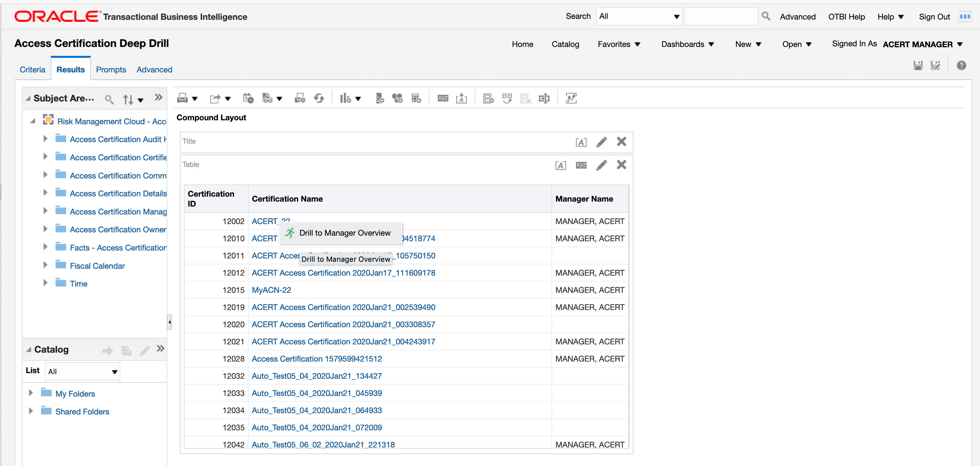Collapse the Risk Management Cloud subject area
Viewport: 980px width, 466px height.
[33, 121]
